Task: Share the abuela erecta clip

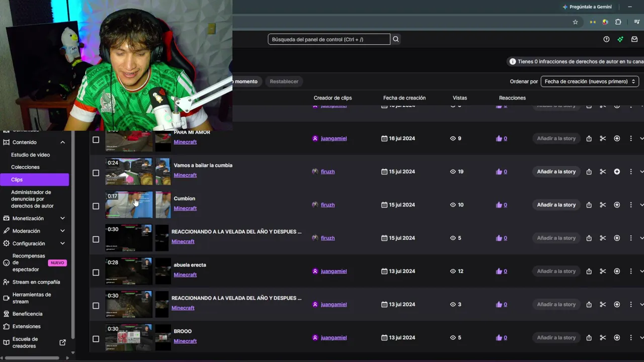Action: click(x=589, y=271)
